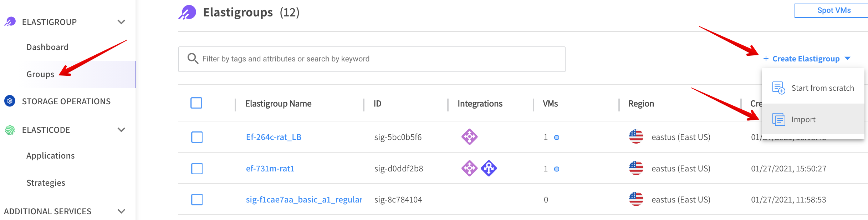Image resolution: width=868 pixels, height=220 pixels.
Task: Click the Elasticode fingerprint icon
Action: [10, 130]
